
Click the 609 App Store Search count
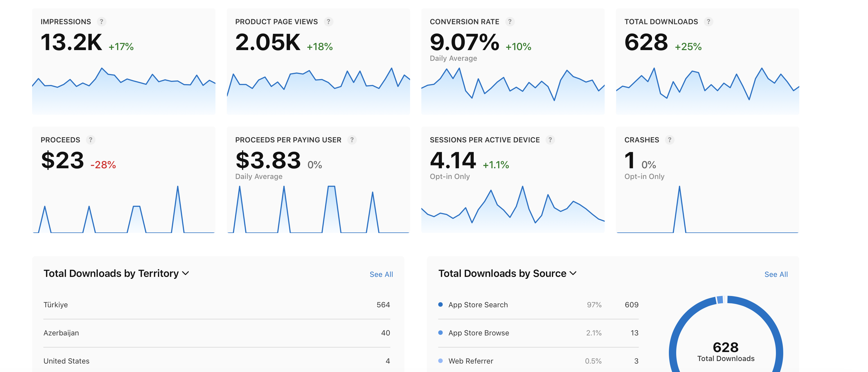[x=631, y=305]
